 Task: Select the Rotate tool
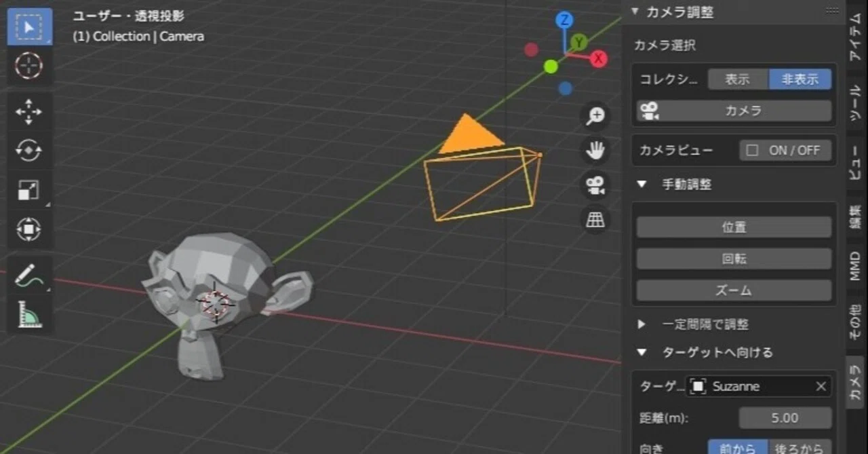28,151
